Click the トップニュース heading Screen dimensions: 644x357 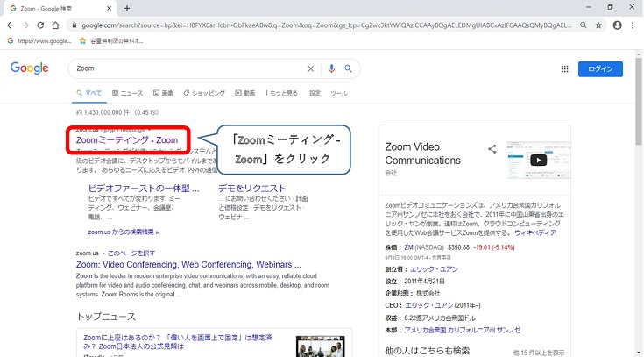pyautogui.click(x=106, y=317)
